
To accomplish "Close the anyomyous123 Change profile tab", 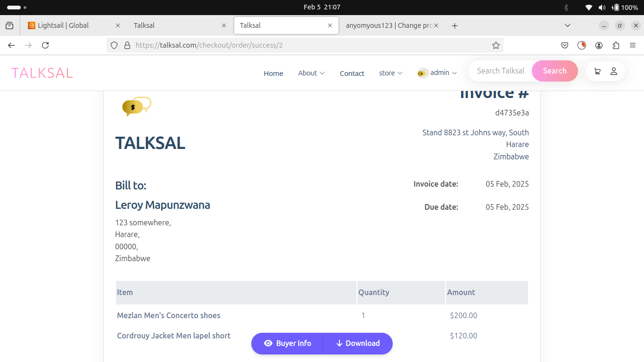I will pyautogui.click(x=436, y=25).
